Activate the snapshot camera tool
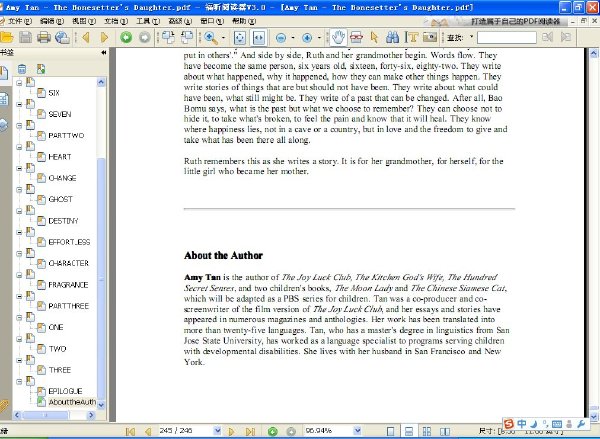The height and width of the screenshot is (439, 600). point(430,37)
